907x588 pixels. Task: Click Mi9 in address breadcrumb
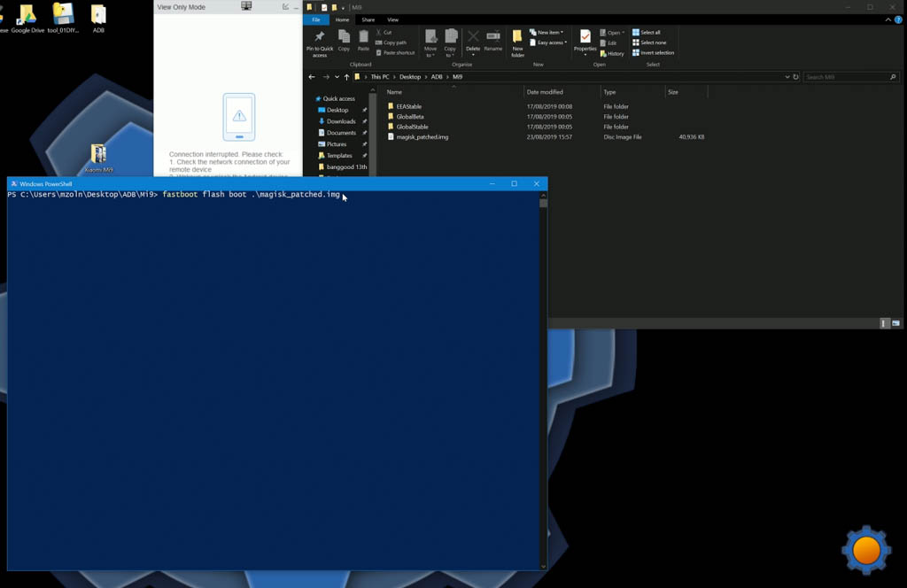tap(457, 77)
